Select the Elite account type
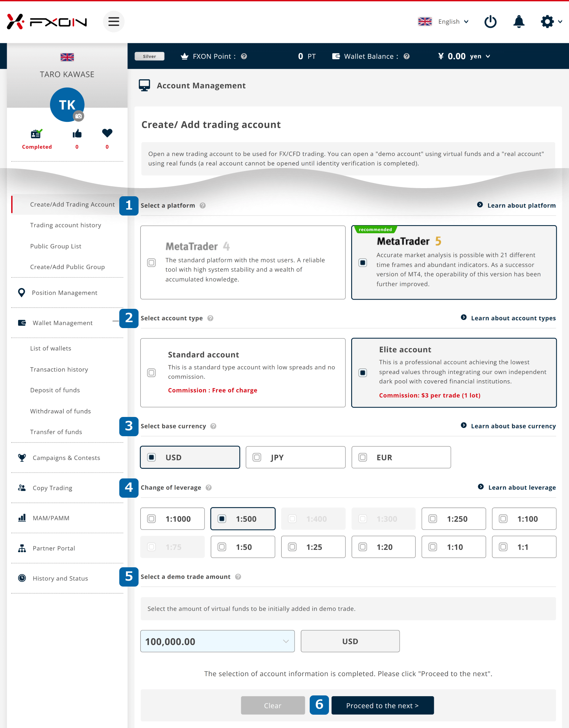Viewport: 569px width, 728px height. (x=454, y=373)
